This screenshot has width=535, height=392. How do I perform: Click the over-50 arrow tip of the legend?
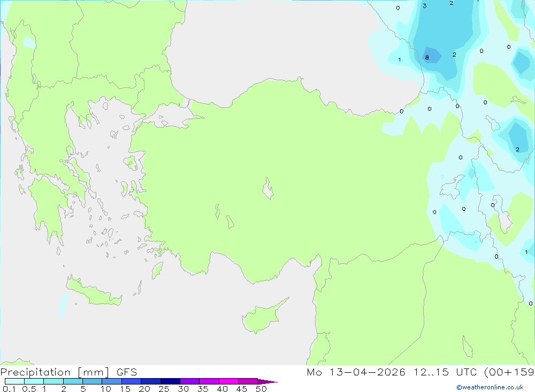[x=267, y=382]
